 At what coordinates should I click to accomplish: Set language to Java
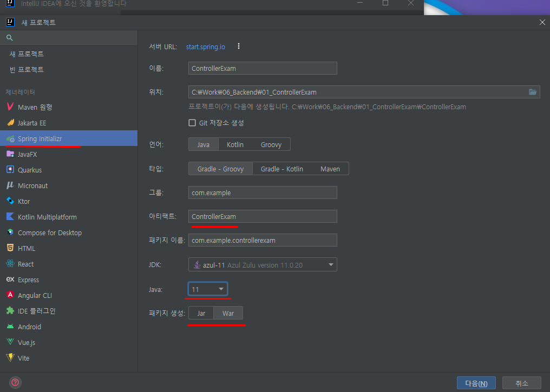tap(204, 144)
